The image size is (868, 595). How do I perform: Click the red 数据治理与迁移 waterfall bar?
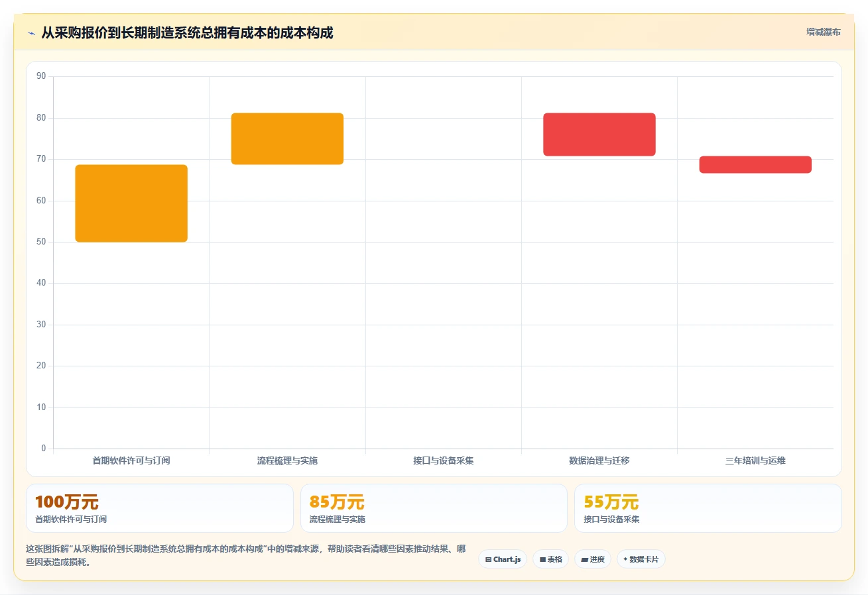coord(599,135)
